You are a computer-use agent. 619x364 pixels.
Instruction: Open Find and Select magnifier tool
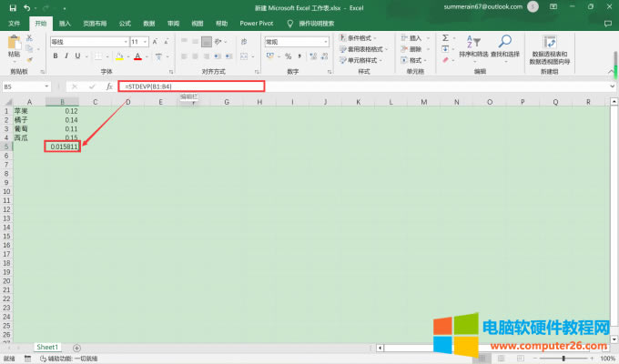504,45
